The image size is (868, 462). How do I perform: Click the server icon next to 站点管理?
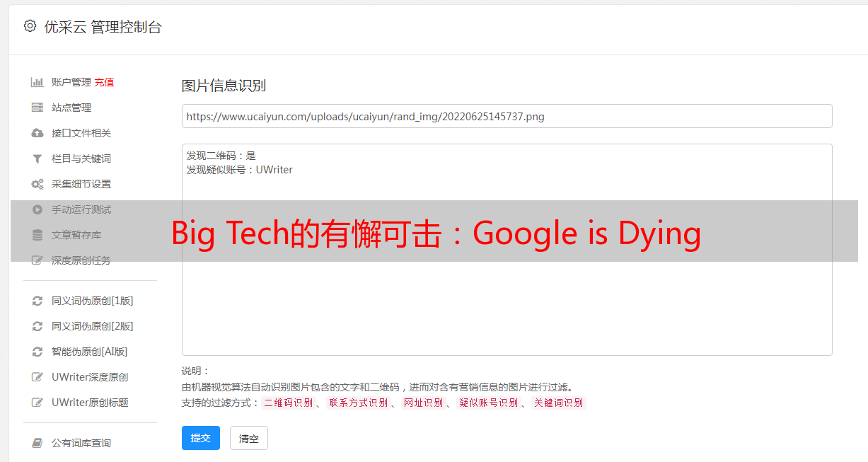coord(37,108)
